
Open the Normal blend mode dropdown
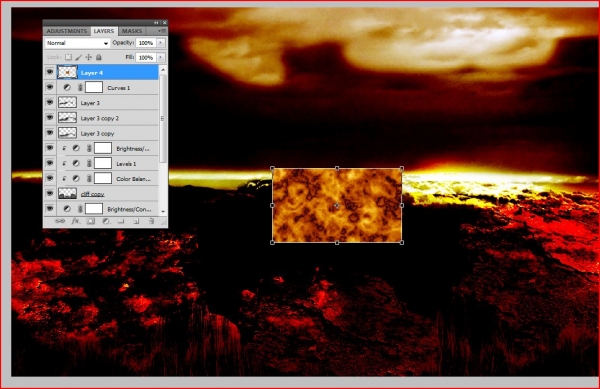(77, 43)
